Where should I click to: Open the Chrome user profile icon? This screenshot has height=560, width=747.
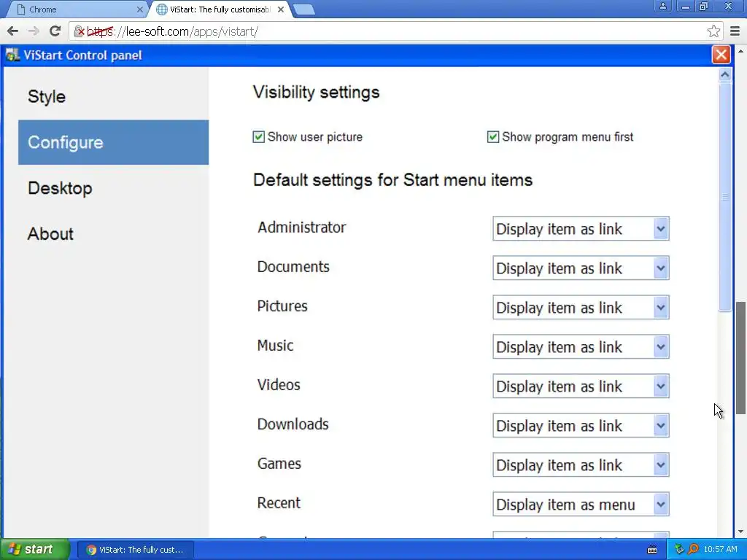[662, 6]
